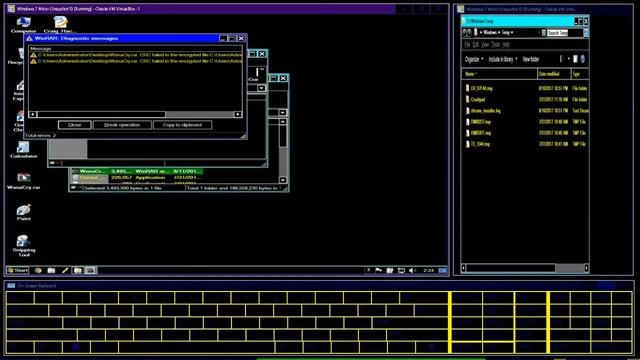Open the folder icon on the VM taskbar
Screen dimensions: 640x360
[51, 270]
